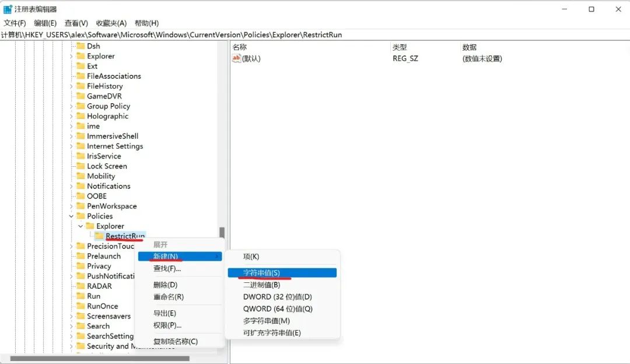Open the 编辑(E) menu

(x=45, y=23)
